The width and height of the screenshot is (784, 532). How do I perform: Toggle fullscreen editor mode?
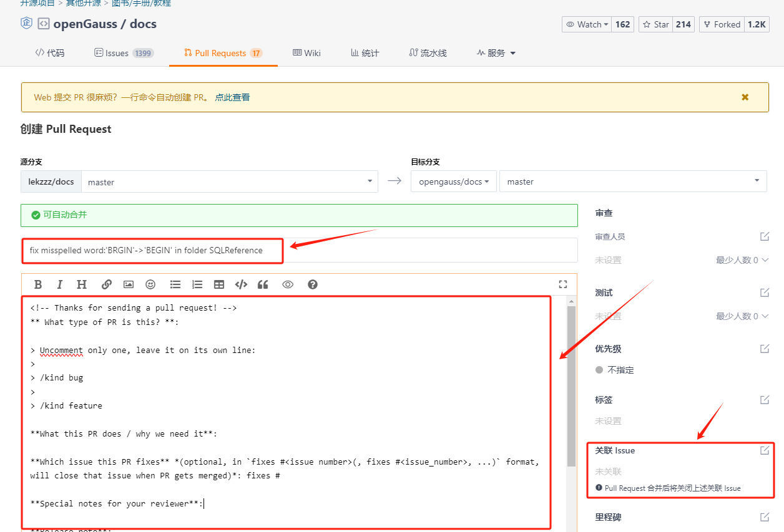click(x=563, y=284)
